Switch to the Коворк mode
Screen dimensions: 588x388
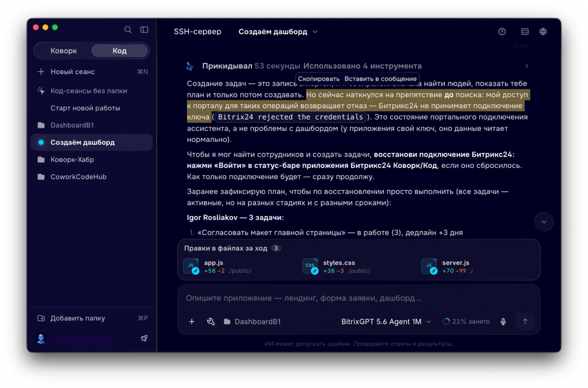pos(64,51)
